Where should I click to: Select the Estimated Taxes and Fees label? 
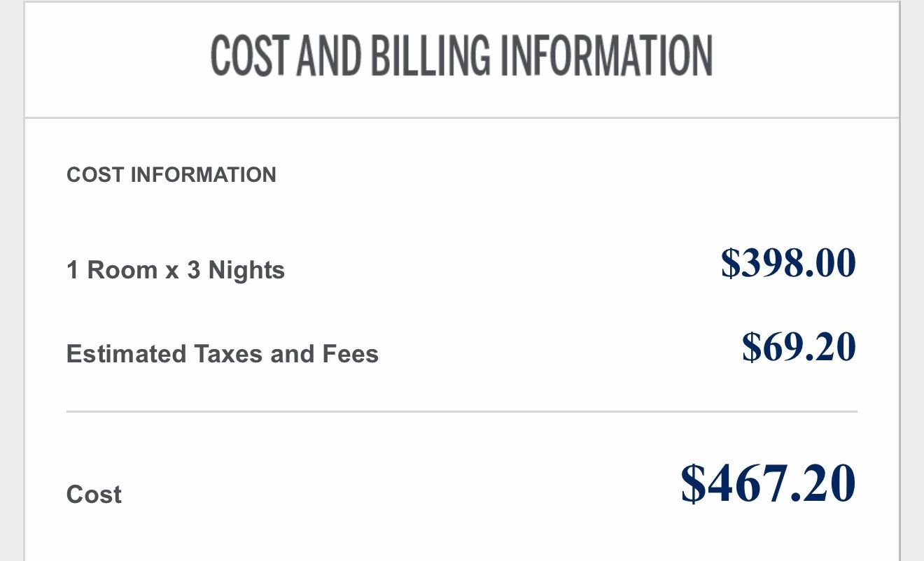[x=223, y=354]
